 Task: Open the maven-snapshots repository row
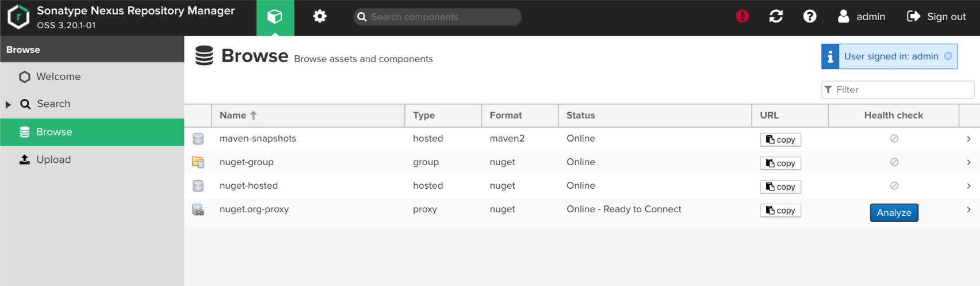[582, 139]
